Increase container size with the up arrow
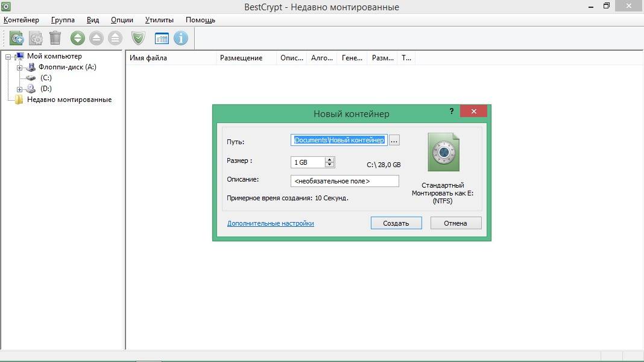The height and width of the screenshot is (362, 644). [329, 159]
